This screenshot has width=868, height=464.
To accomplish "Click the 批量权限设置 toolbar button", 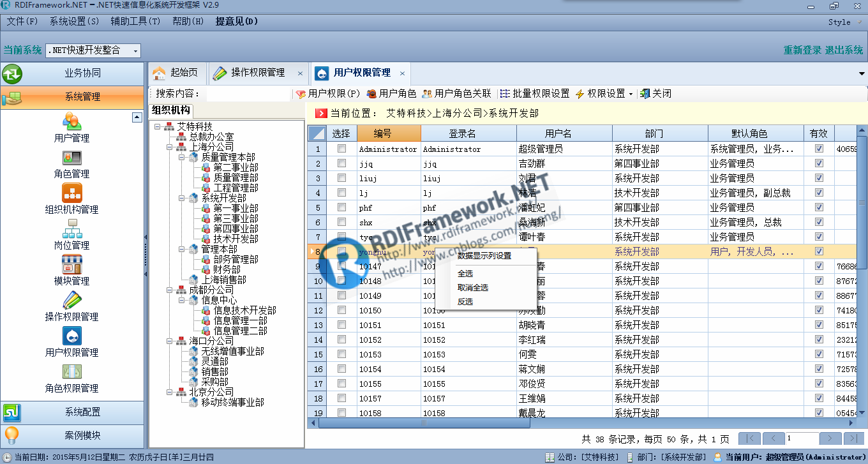I will (x=535, y=94).
